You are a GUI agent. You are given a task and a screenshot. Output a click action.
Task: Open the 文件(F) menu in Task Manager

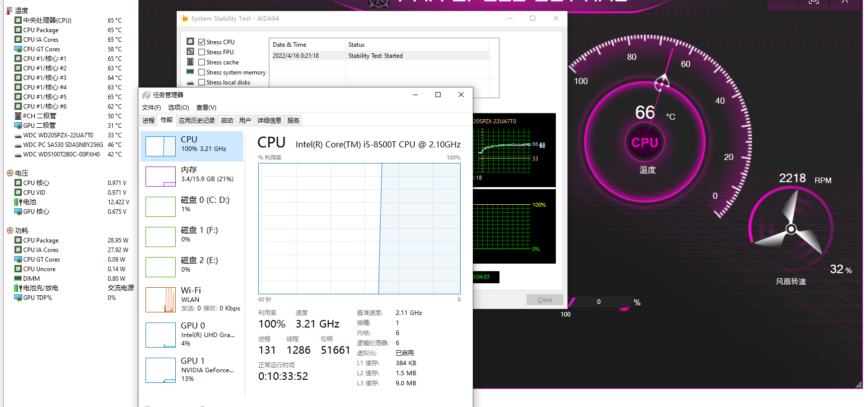[152, 108]
